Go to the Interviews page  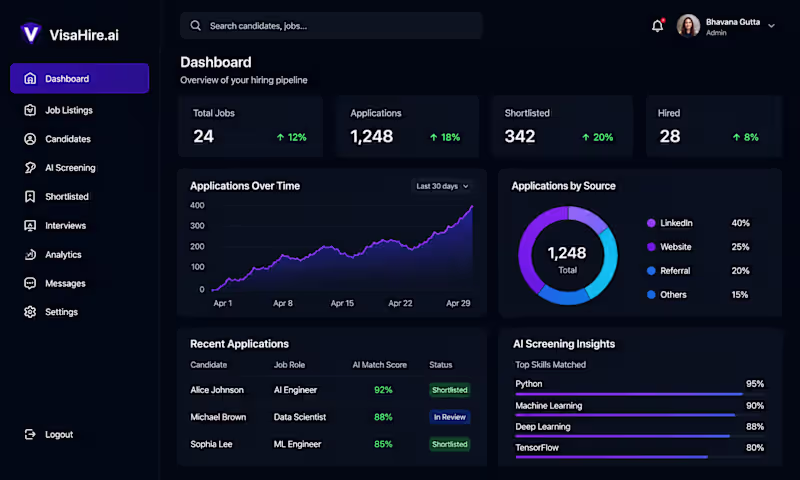coord(65,225)
